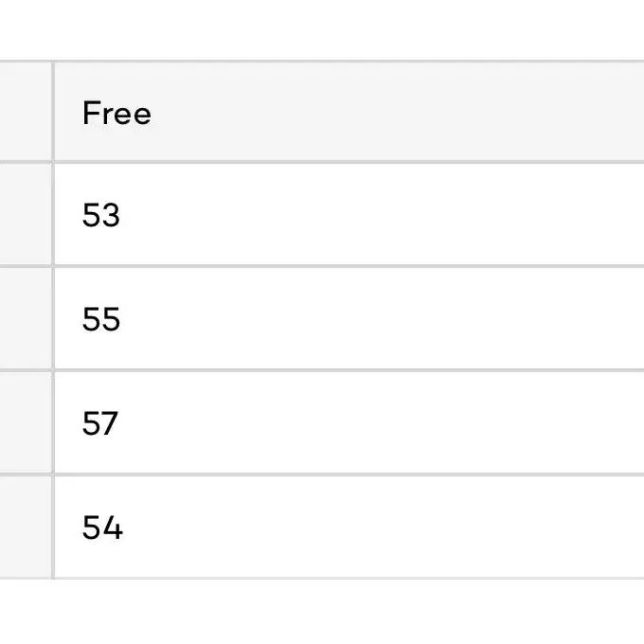This screenshot has height=644, width=644.
Task: Click the row border between 55 and 57
Action: 322,370
